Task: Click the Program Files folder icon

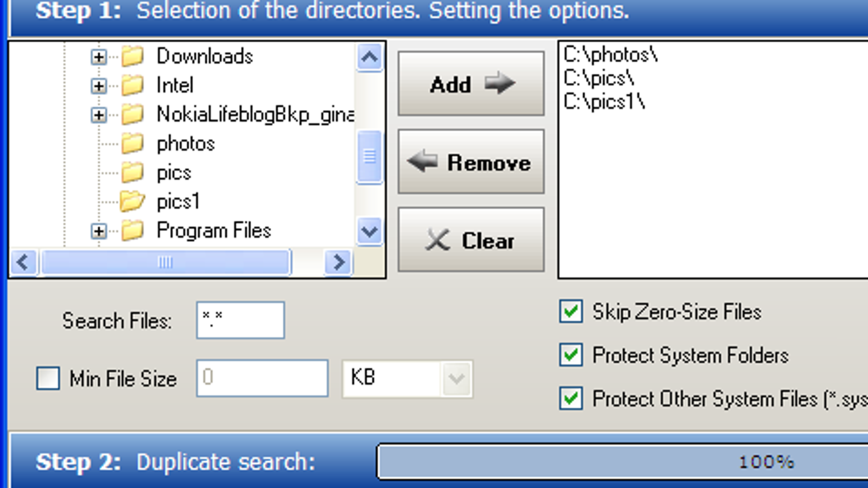Action: click(x=132, y=230)
